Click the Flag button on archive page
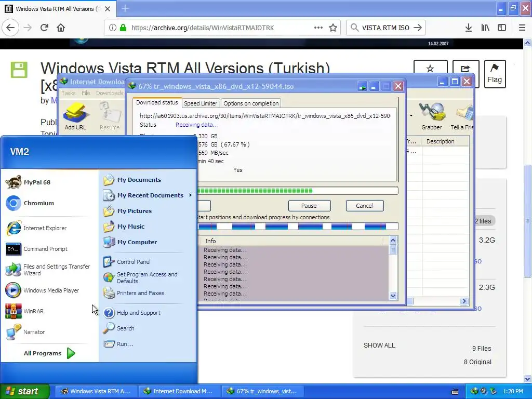 [495, 74]
